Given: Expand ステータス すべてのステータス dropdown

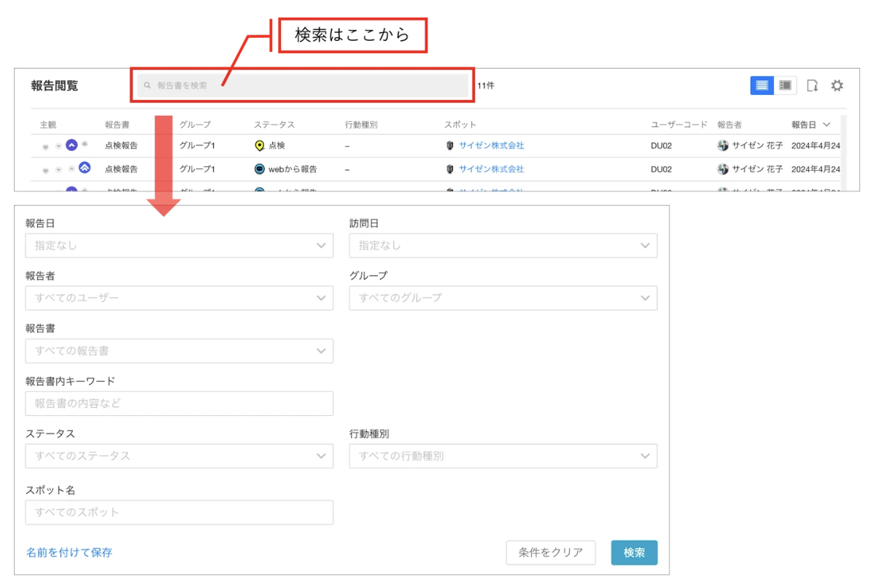Looking at the screenshot, I should pyautogui.click(x=179, y=456).
